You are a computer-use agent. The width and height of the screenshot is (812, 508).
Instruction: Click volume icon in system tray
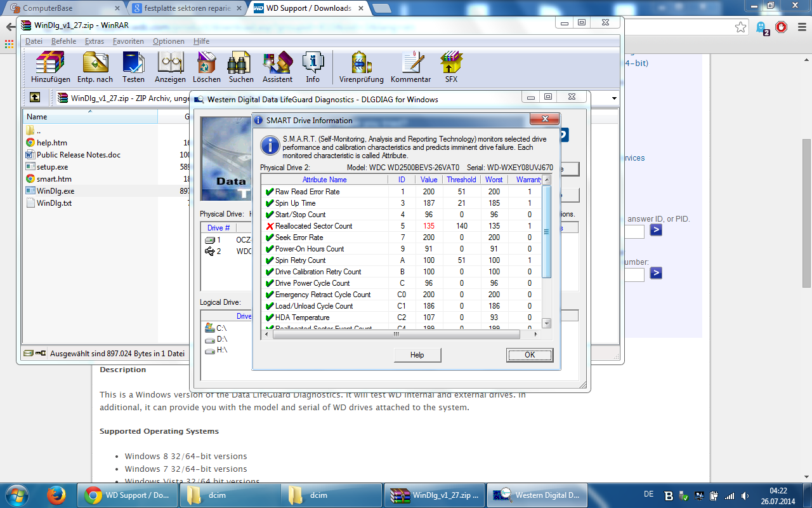click(745, 495)
